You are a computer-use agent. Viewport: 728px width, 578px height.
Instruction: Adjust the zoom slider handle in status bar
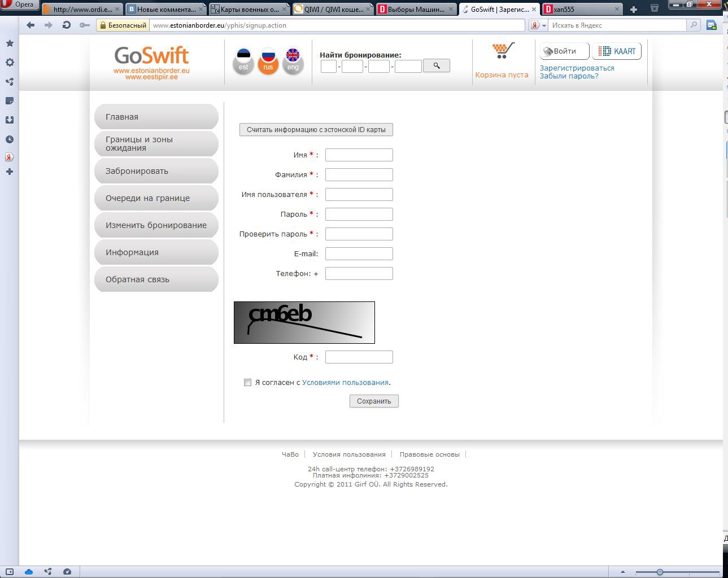click(660, 572)
